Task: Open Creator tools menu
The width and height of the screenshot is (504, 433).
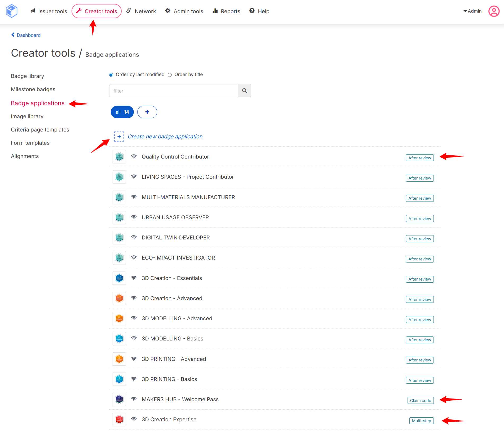Action: tap(96, 11)
